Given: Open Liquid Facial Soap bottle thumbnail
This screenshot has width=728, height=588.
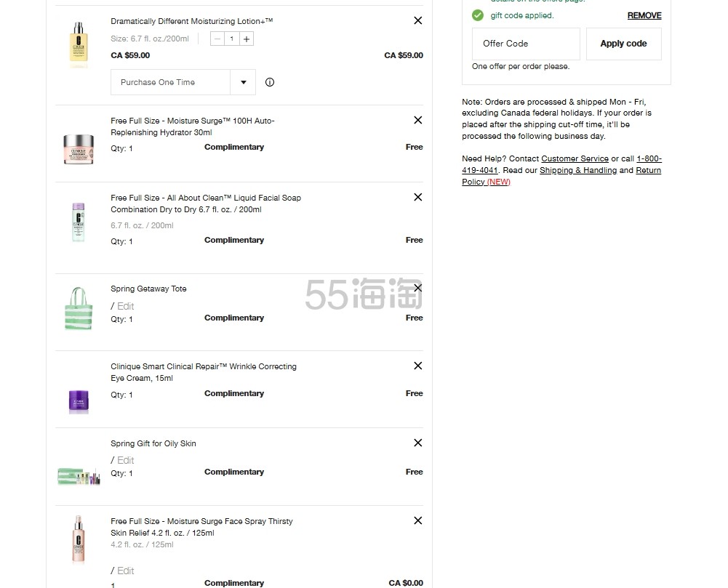Looking at the screenshot, I should (79, 222).
